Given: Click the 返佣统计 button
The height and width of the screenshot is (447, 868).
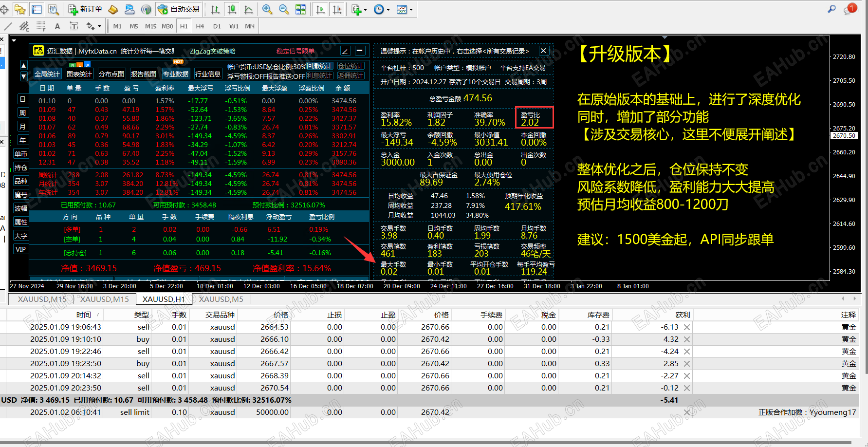Looking at the screenshot, I should coord(351,75).
